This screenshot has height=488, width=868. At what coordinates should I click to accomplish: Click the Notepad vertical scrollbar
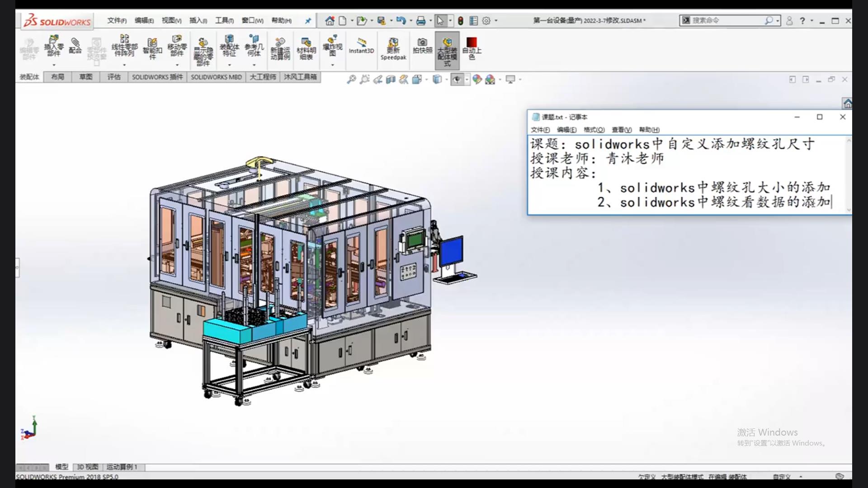pyautogui.click(x=849, y=175)
